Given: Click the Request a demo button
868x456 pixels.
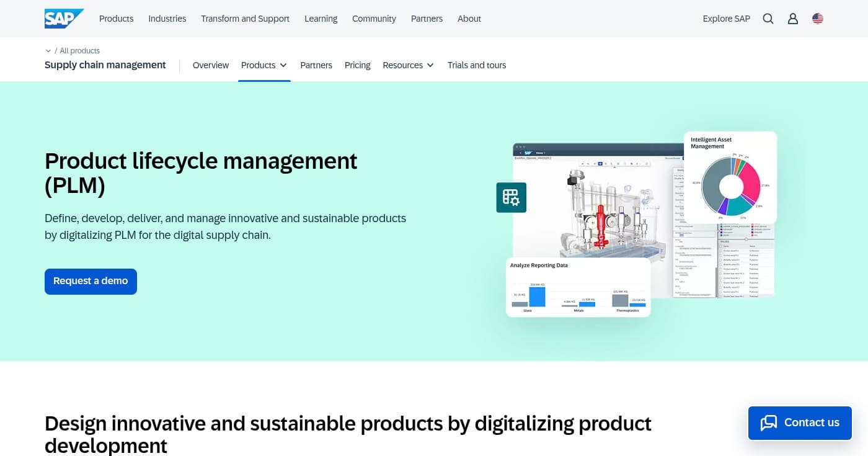Looking at the screenshot, I should (91, 281).
